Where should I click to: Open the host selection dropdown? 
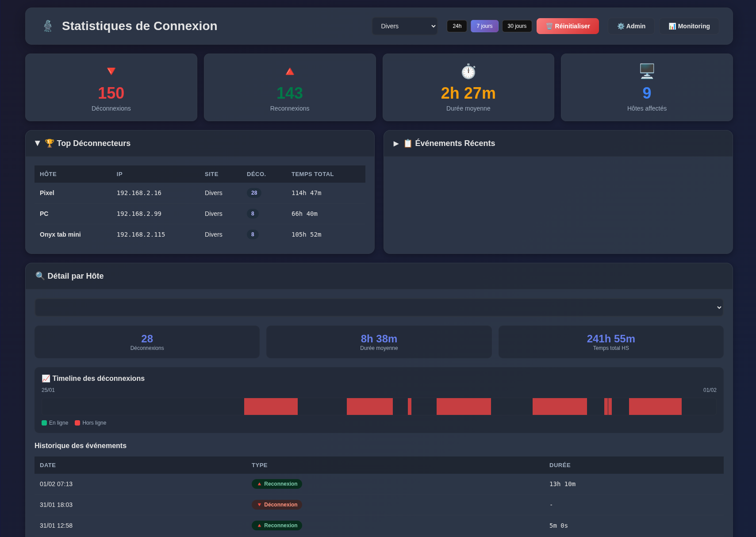click(x=379, y=307)
